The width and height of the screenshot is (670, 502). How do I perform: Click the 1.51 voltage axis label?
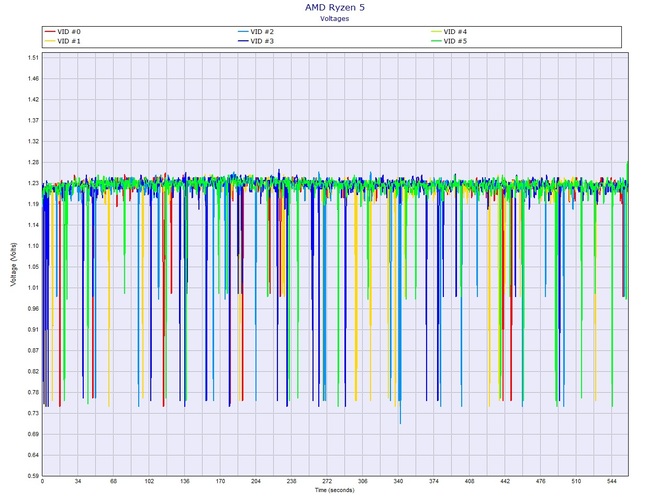click(x=34, y=58)
